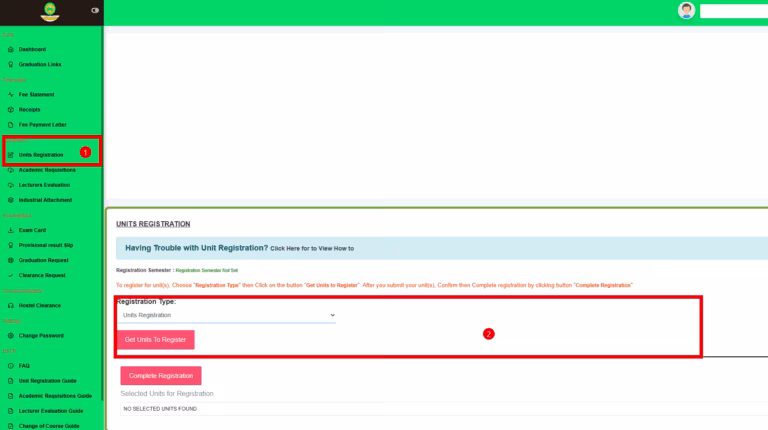Click the Fee Payment Letter document icon

[11, 125]
